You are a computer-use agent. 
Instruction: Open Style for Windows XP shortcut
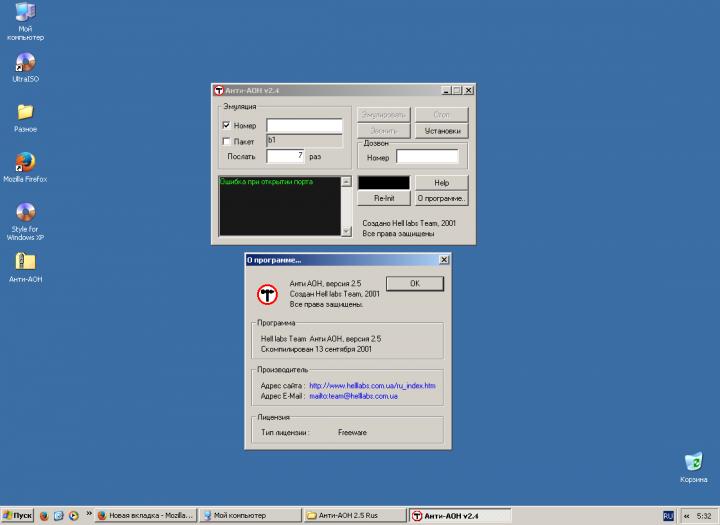(26, 212)
